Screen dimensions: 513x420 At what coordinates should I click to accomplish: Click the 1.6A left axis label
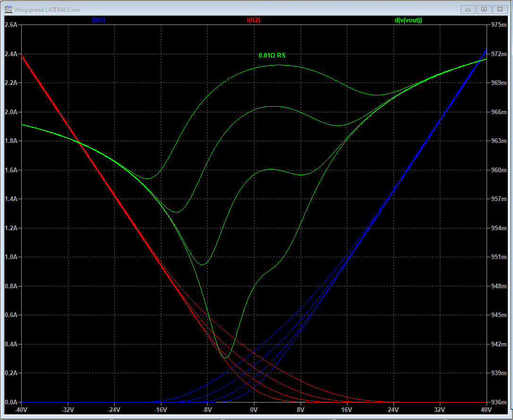point(11,170)
